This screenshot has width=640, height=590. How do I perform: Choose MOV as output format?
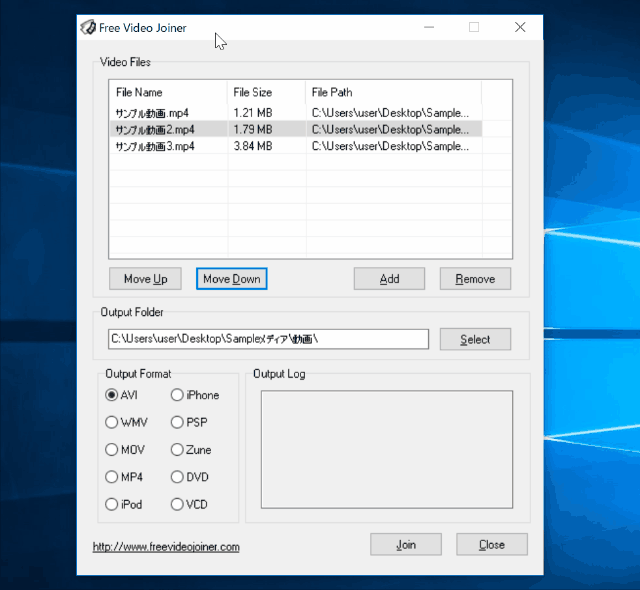(x=125, y=450)
